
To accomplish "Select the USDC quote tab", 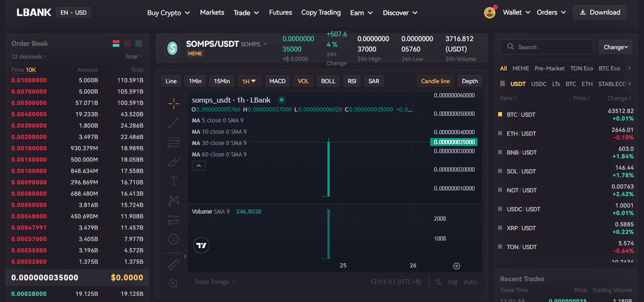I will pyautogui.click(x=539, y=84).
